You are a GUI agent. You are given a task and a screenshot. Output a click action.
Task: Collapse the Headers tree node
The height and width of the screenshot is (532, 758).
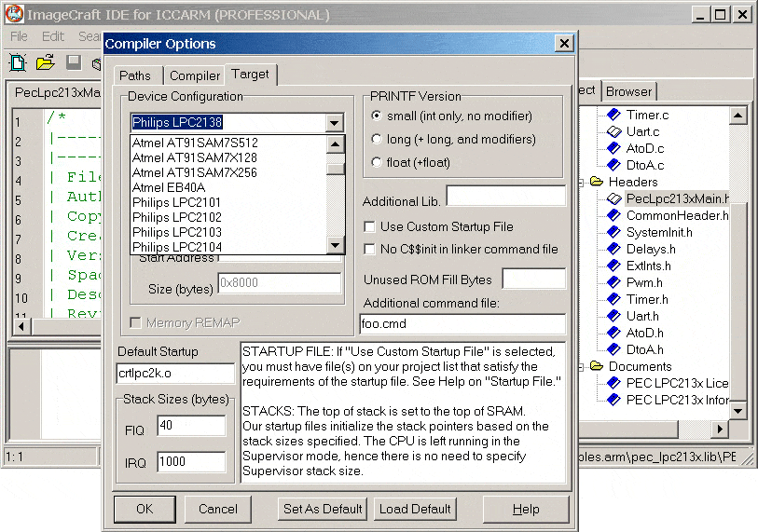582,183
